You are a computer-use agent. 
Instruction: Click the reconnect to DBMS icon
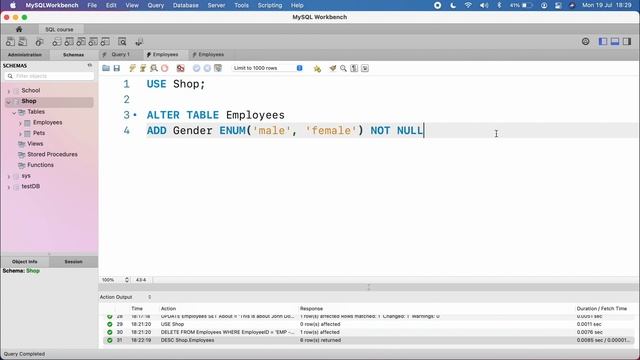click(x=139, y=42)
